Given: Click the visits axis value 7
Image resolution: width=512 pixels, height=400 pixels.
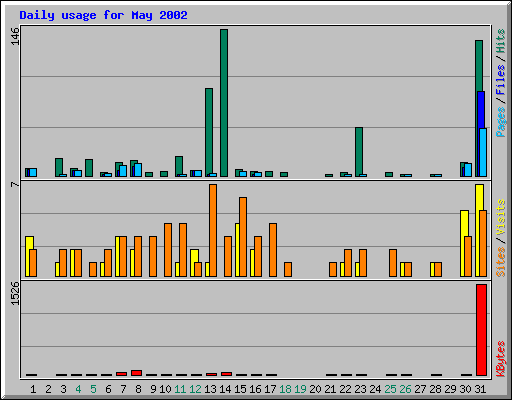Looking at the screenshot, I should pos(15,184).
